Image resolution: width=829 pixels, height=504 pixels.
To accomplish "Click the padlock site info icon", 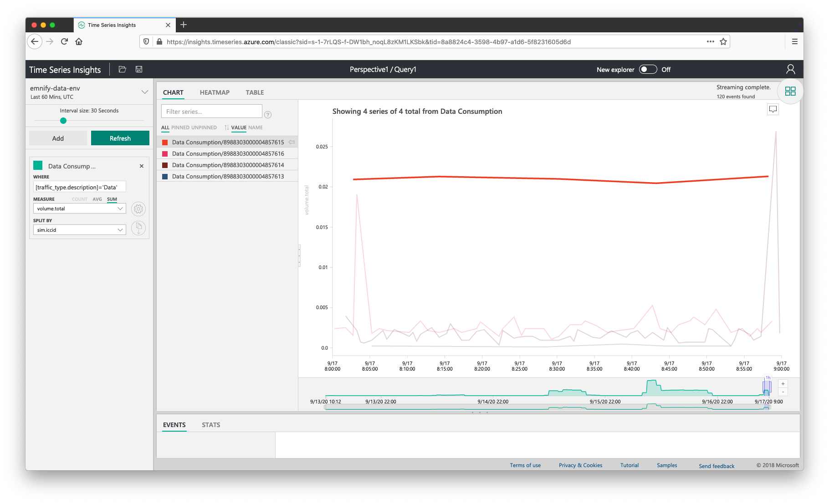I will (159, 41).
